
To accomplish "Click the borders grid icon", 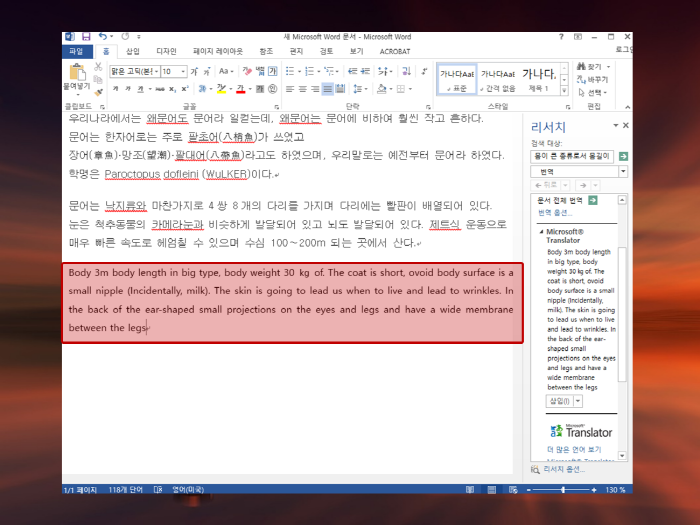I will [401, 89].
